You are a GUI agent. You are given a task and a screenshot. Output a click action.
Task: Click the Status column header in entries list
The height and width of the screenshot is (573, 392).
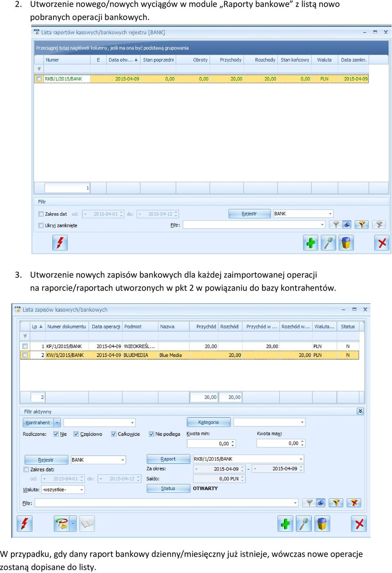tap(348, 327)
